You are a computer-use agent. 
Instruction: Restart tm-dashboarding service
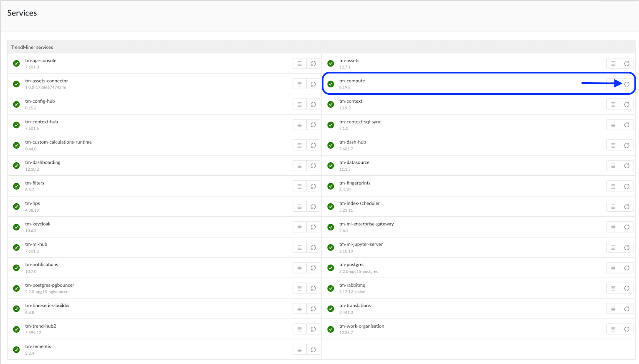click(313, 166)
